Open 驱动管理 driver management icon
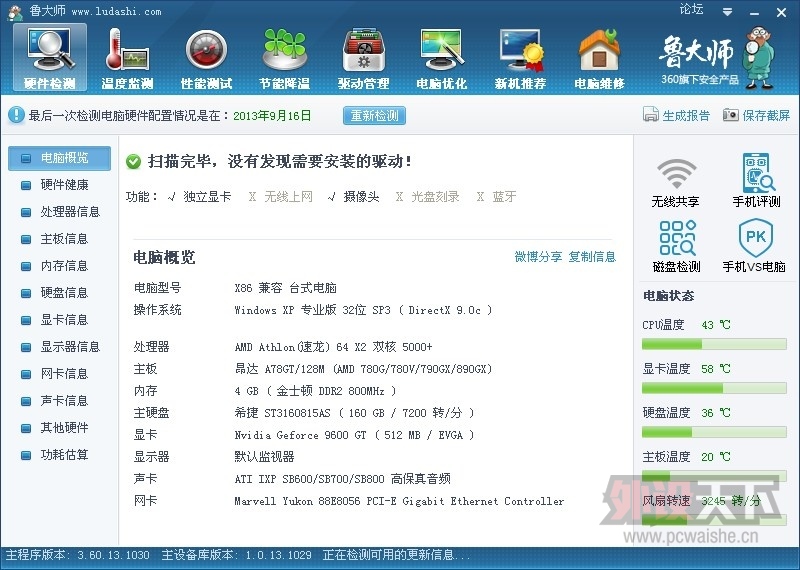The image size is (800, 570). click(363, 57)
